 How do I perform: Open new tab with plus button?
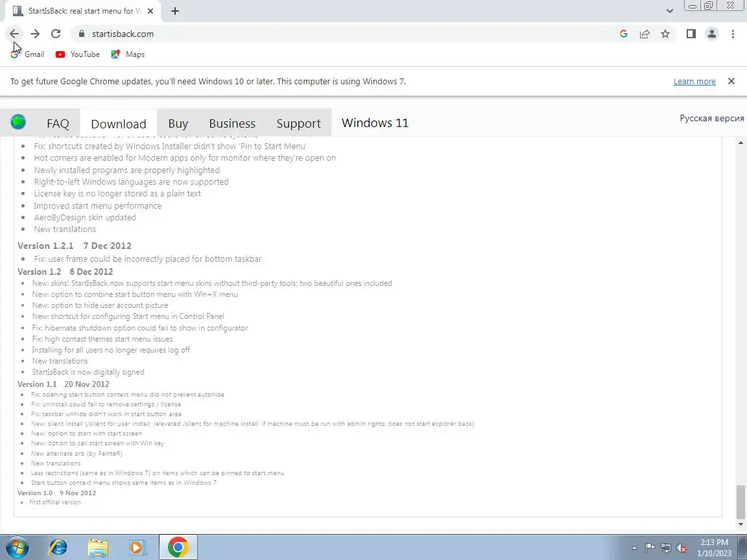(175, 11)
